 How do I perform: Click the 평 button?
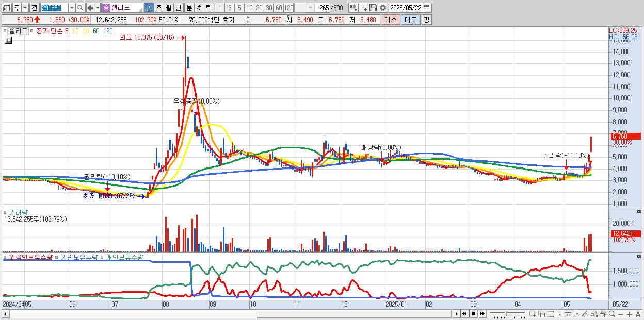(426, 20)
